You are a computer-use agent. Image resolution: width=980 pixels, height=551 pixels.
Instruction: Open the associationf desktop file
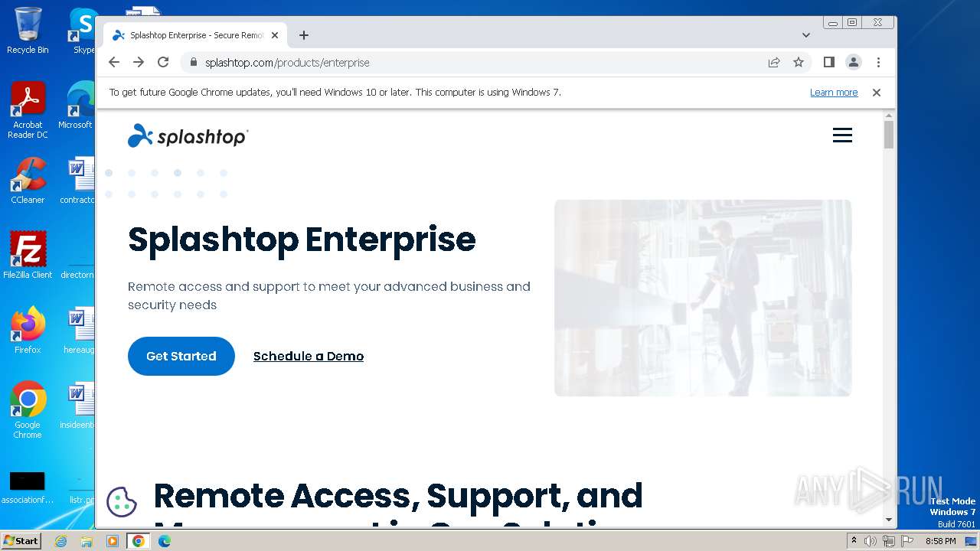[28, 487]
